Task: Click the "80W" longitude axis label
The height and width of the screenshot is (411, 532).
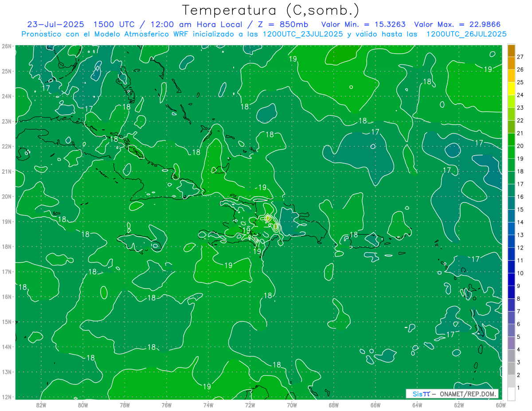Action: coord(83,405)
